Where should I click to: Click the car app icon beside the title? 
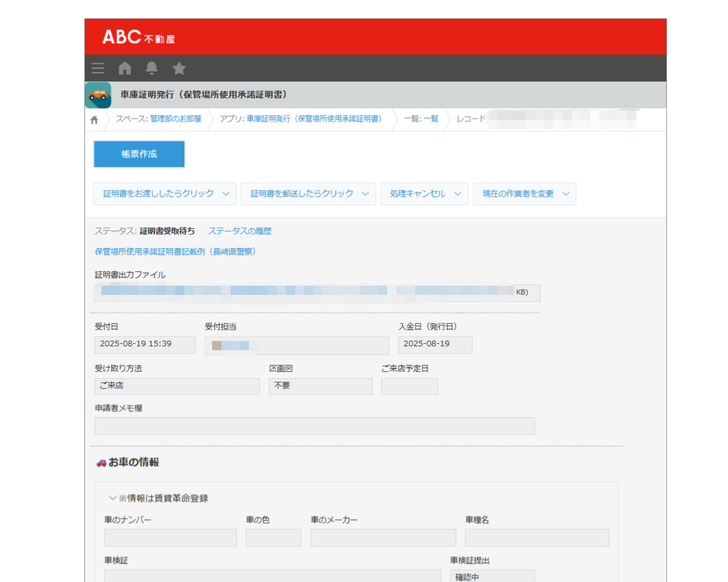coord(99,95)
